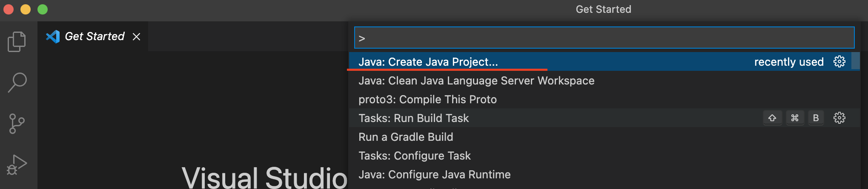Screen dimensions: 868x189
Task: Configure keybinding gear for Run Build Task
Action: [x=839, y=118]
